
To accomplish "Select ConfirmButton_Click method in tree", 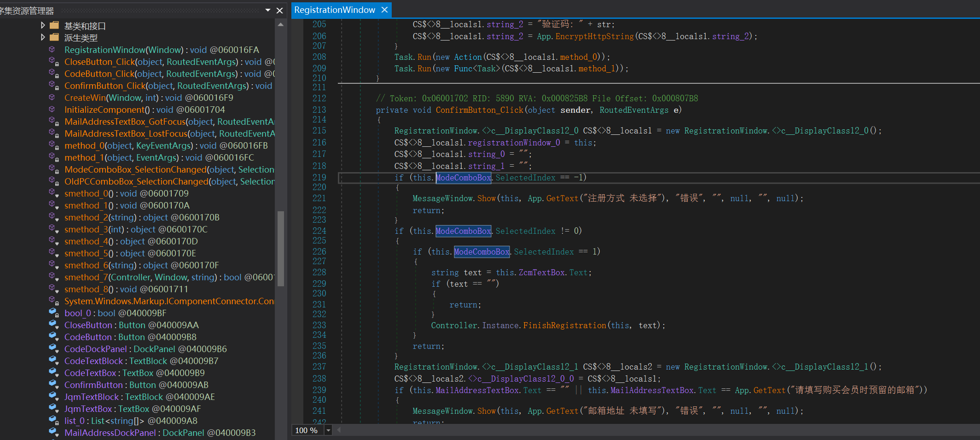I will coord(168,86).
